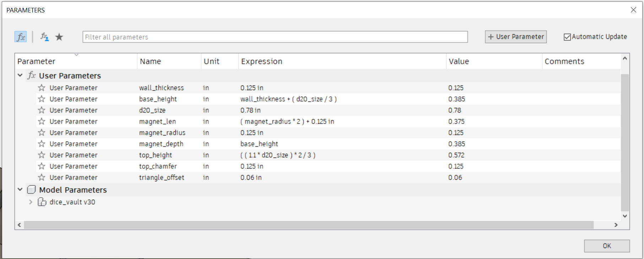Collapse the Model Parameters section
This screenshot has width=644, height=259.
(x=20, y=190)
